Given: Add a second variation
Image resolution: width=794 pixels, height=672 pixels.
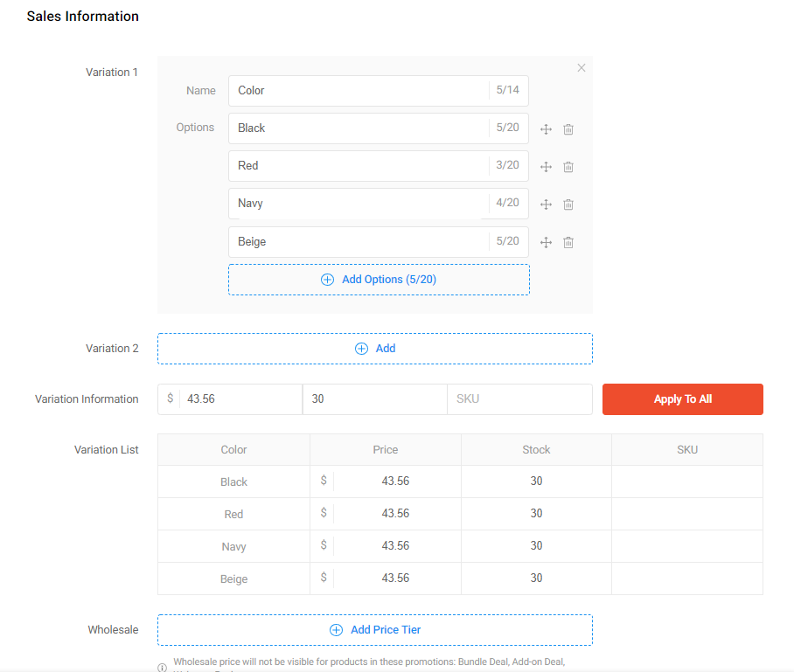Looking at the screenshot, I should tap(374, 348).
